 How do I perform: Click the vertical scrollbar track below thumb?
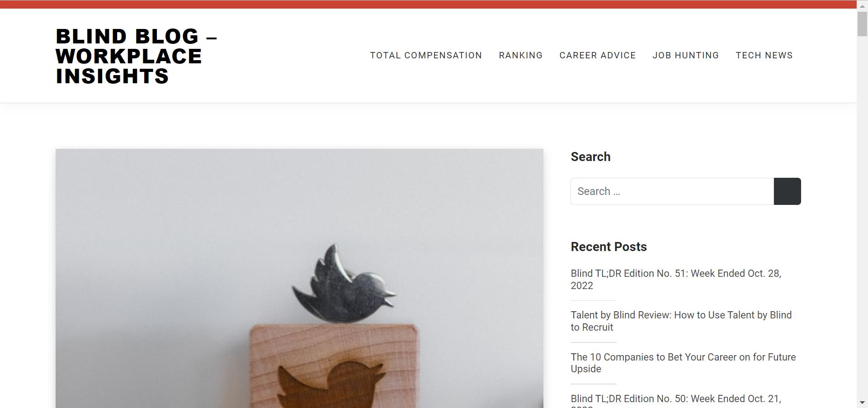tap(862, 217)
